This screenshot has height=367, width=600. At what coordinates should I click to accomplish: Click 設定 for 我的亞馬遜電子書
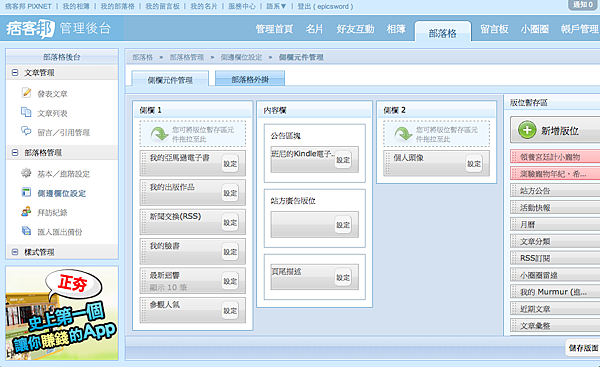pyautogui.click(x=230, y=163)
